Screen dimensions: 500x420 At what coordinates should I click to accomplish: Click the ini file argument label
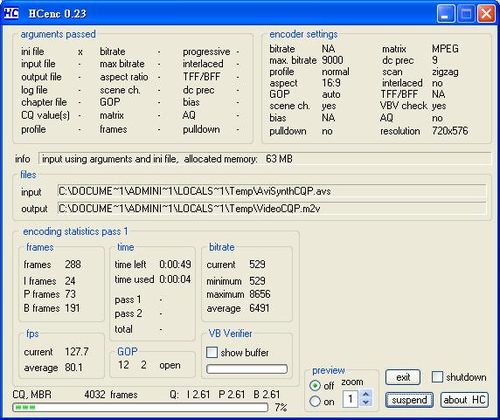point(33,52)
